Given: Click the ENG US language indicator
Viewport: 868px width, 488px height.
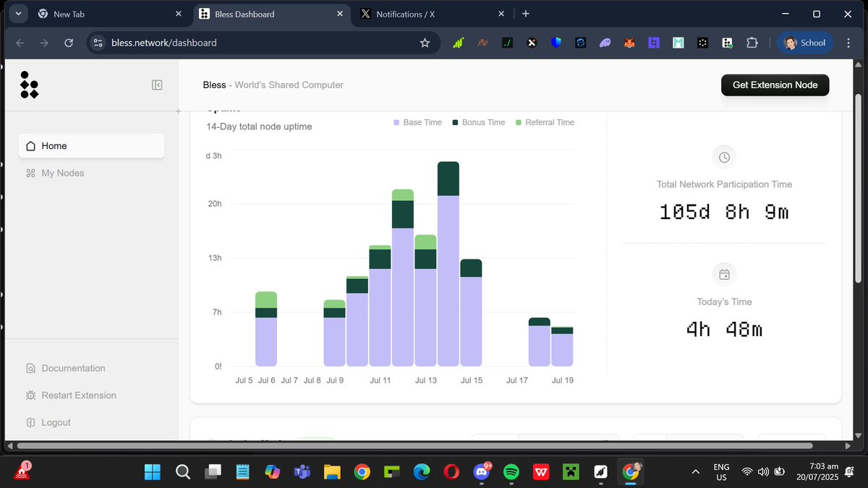Looking at the screenshot, I should 721,472.
